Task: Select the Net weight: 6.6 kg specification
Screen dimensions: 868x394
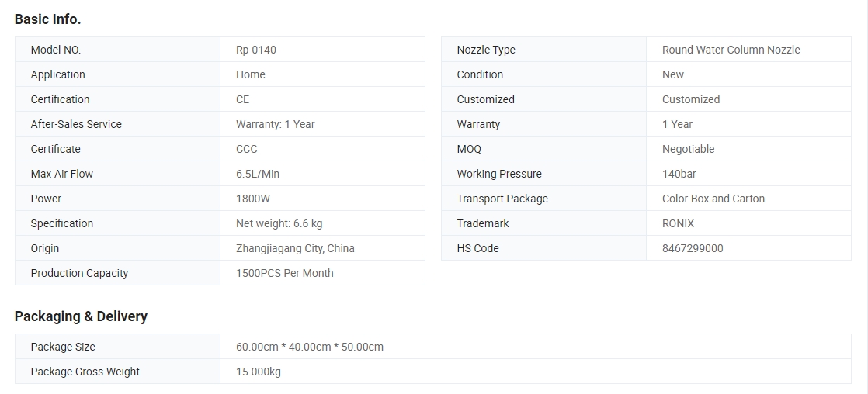Action: click(279, 223)
